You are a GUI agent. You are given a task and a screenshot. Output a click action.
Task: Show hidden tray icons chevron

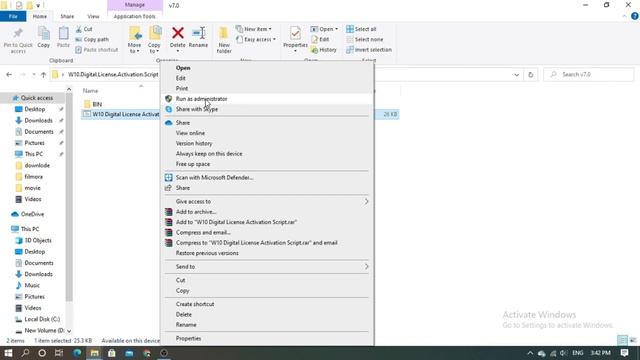pyautogui.click(x=530, y=353)
